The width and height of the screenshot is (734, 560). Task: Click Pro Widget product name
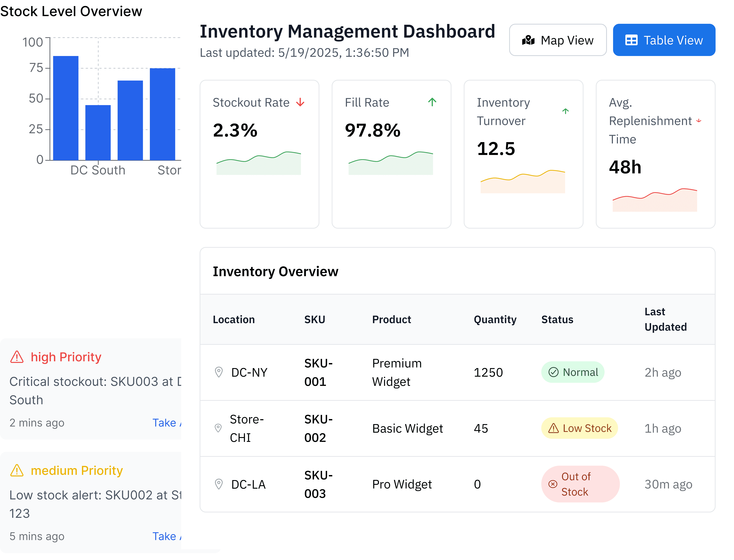[x=402, y=484]
